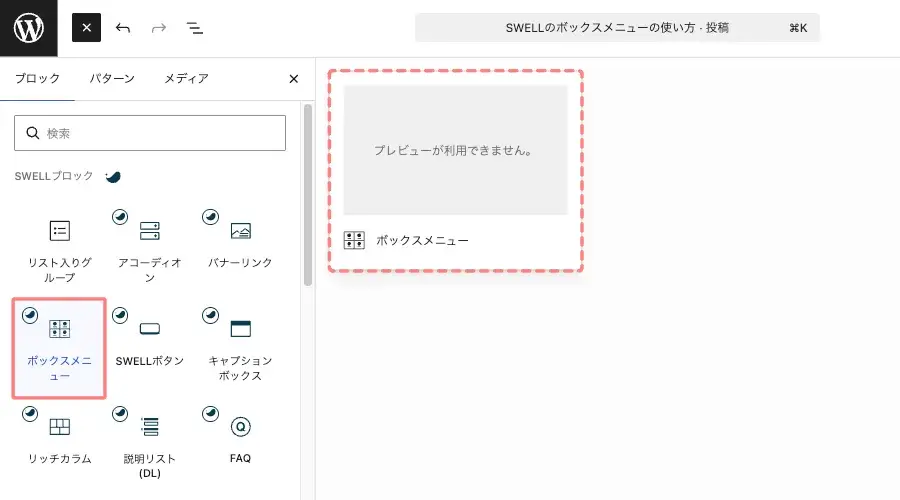Switch to the メディア tab
This screenshot has width=900, height=500.
click(x=187, y=79)
